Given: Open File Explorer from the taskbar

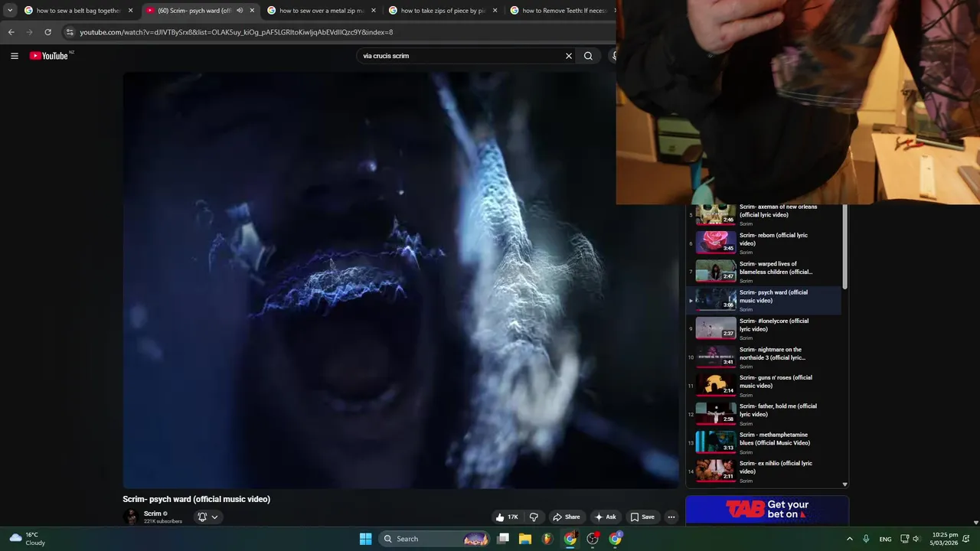Looking at the screenshot, I should point(525,539).
